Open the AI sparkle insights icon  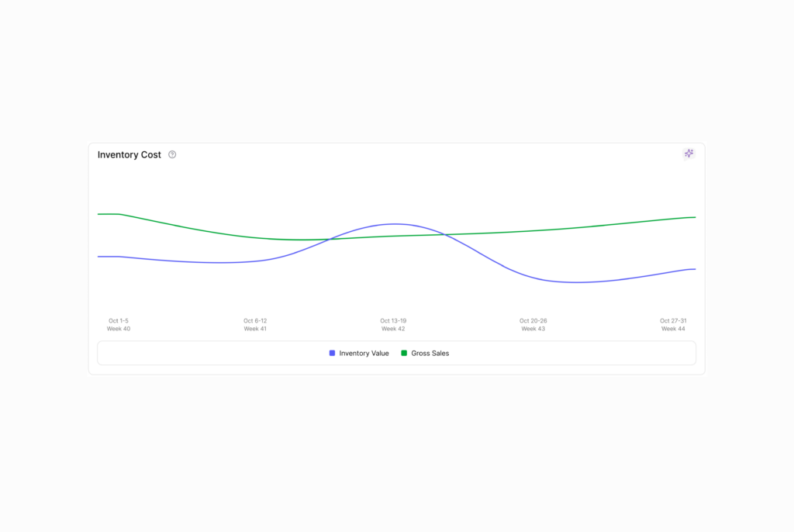tap(689, 154)
